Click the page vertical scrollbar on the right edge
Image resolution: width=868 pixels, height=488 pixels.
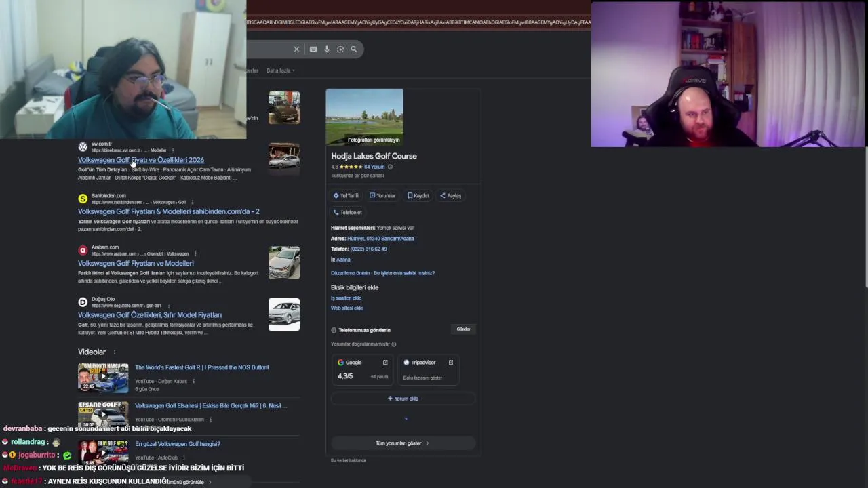pyautogui.click(x=866, y=216)
